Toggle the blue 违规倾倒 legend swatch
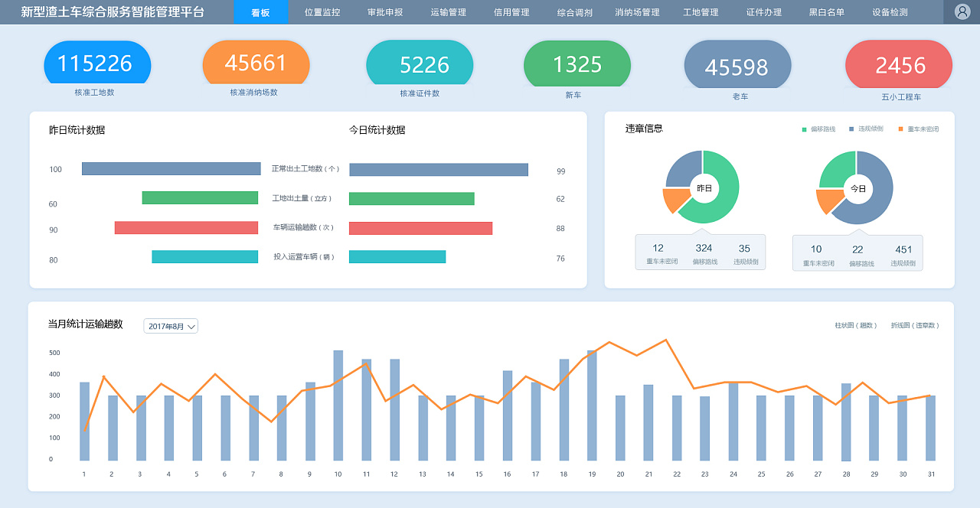This screenshot has width=980, height=508. 852,129
